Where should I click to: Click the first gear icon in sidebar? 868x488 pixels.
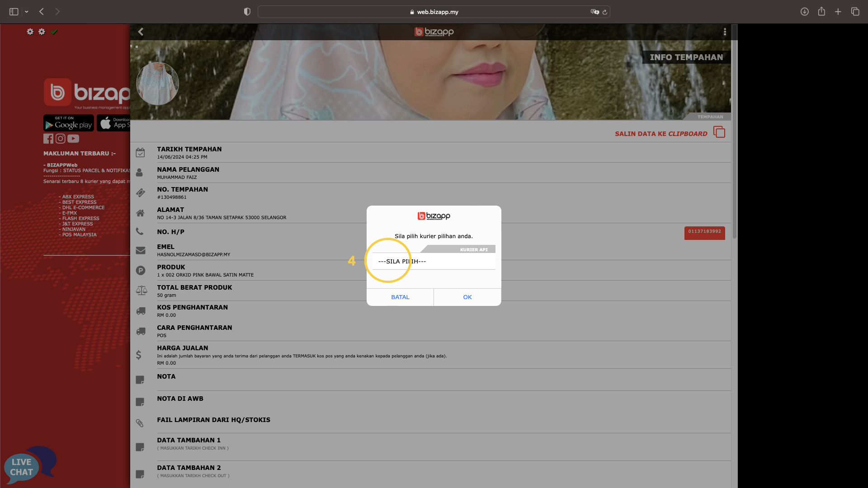(x=30, y=32)
